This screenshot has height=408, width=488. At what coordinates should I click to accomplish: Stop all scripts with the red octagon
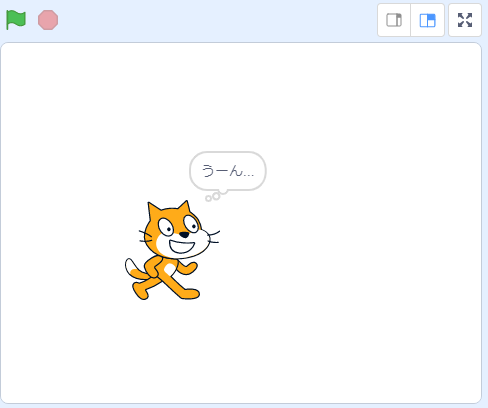48,20
